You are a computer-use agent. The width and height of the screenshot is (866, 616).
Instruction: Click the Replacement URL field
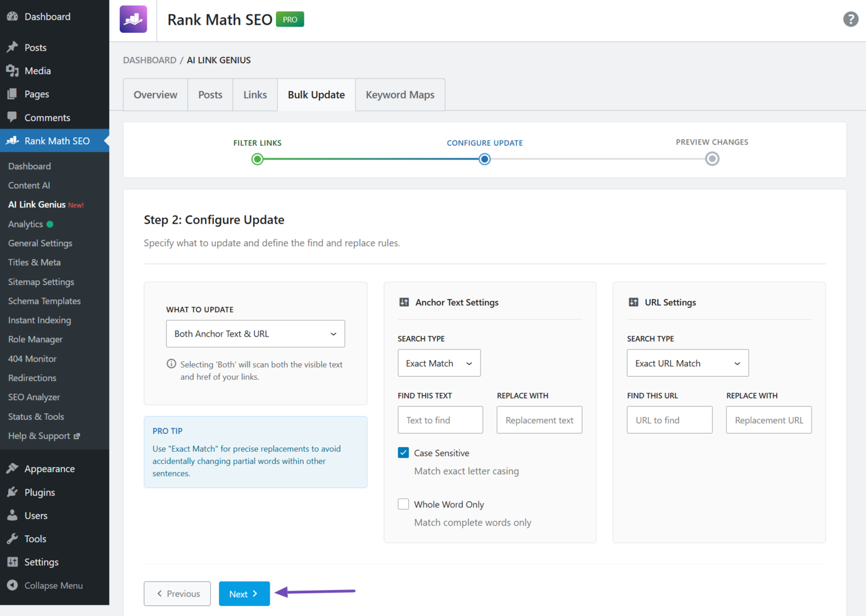pyautogui.click(x=769, y=420)
